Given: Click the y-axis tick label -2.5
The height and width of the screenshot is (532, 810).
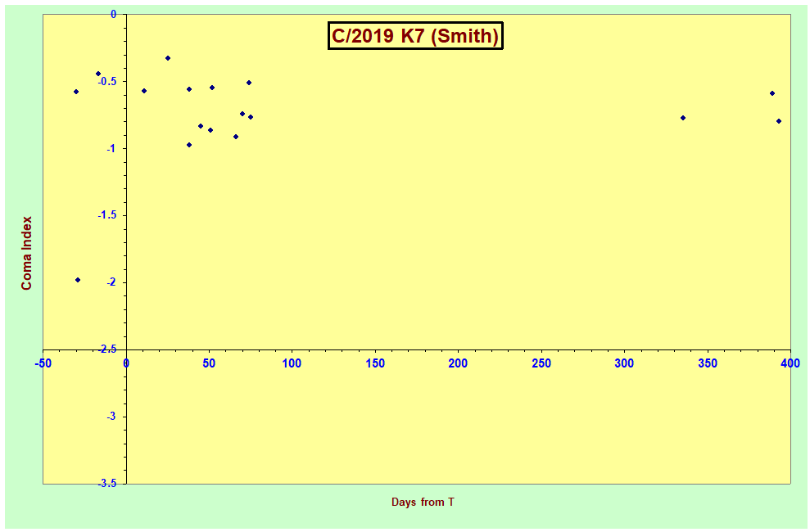Looking at the screenshot, I should tap(107, 349).
